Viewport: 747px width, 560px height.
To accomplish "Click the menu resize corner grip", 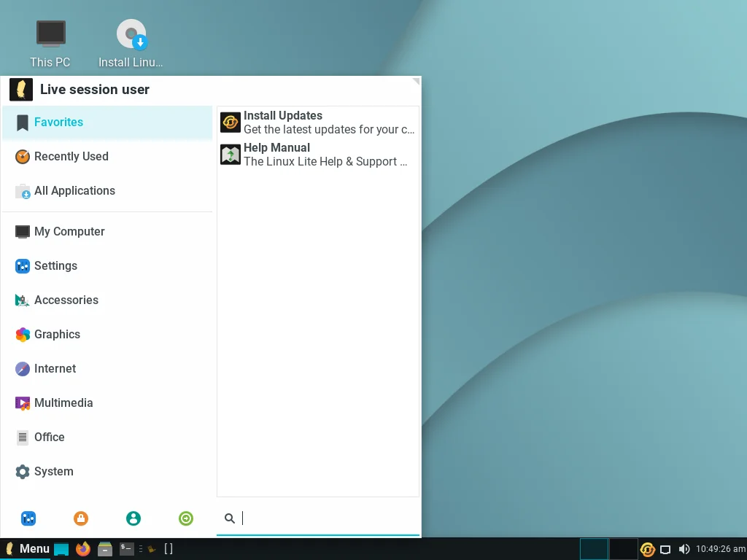I will coord(416,82).
